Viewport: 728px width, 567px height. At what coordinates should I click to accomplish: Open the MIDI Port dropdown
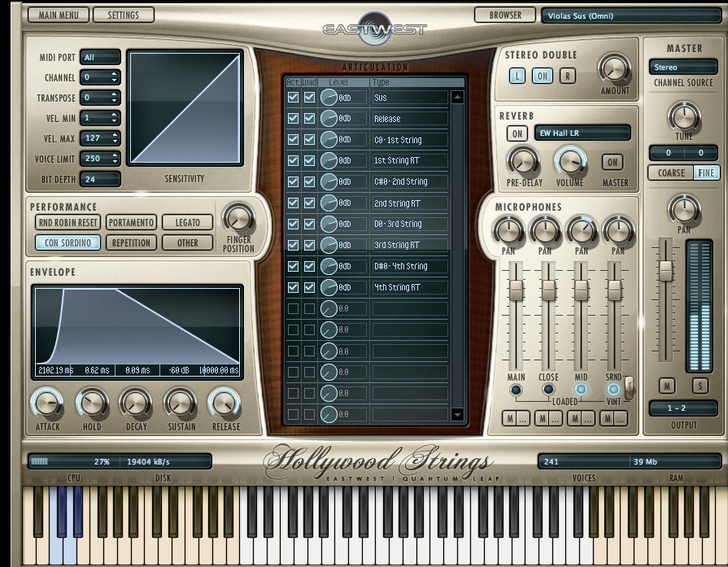[101, 58]
